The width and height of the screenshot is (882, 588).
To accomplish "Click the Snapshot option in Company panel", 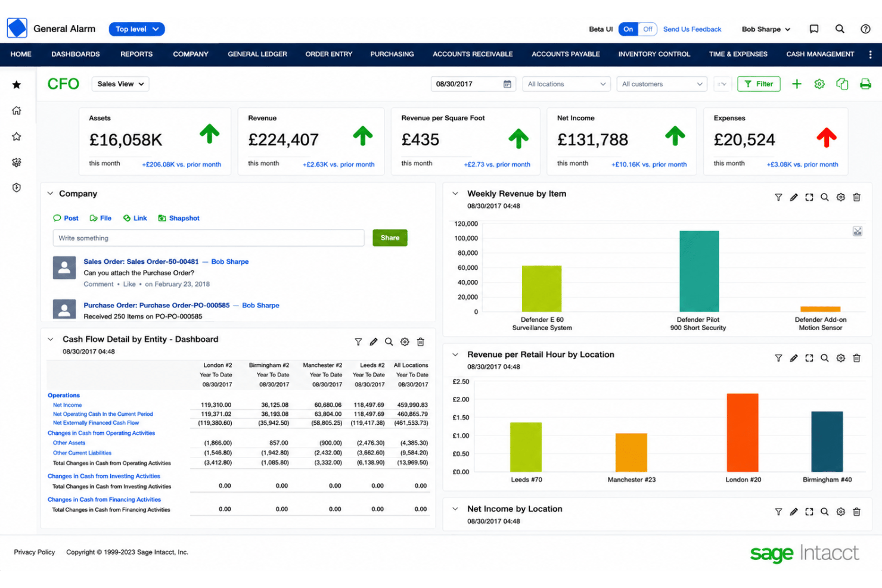I will coord(179,218).
